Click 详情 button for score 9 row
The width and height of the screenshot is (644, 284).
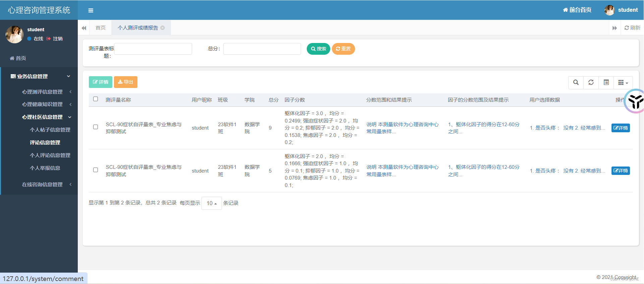coord(621,128)
